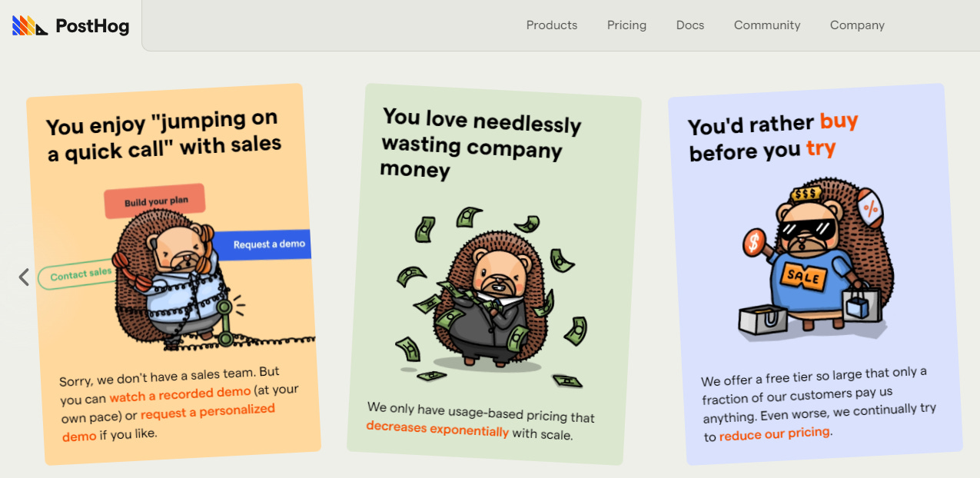This screenshot has height=478, width=980.
Task: Click heading 'You enjoy jumping on a quick call'
Action: coord(164,135)
